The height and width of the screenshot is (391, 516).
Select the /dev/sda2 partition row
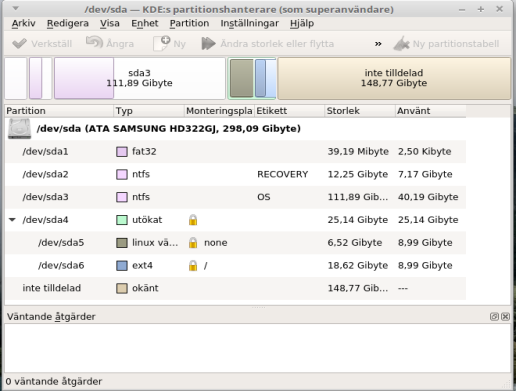[x=235, y=174]
